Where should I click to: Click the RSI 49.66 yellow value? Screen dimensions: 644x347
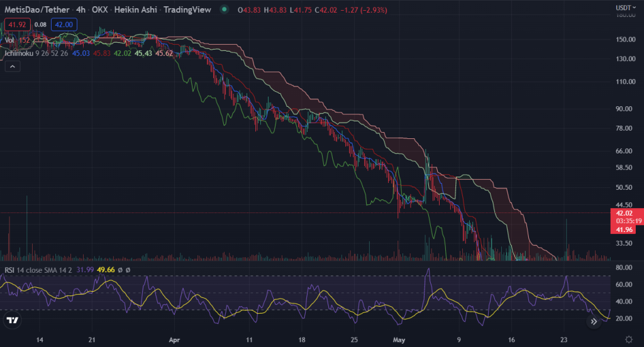click(x=106, y=270)
